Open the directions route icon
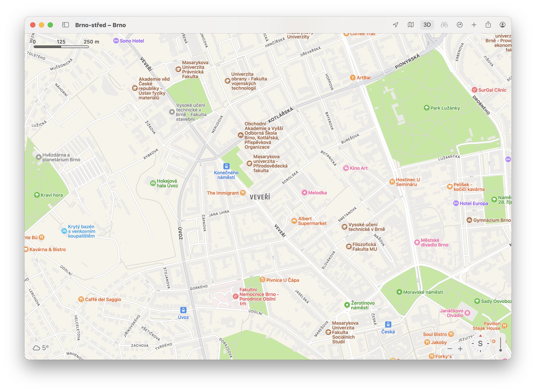This screenshot has width=536, height=392. [x=459, y=25]
